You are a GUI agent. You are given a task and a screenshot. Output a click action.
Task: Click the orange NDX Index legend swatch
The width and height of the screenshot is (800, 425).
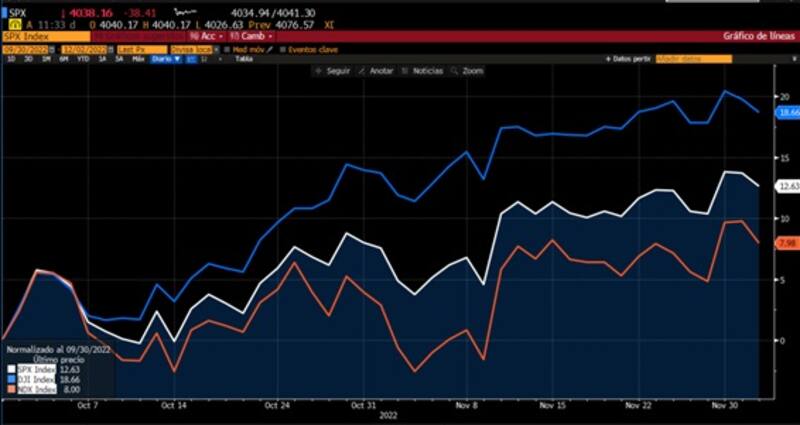[x=11, y=389]
